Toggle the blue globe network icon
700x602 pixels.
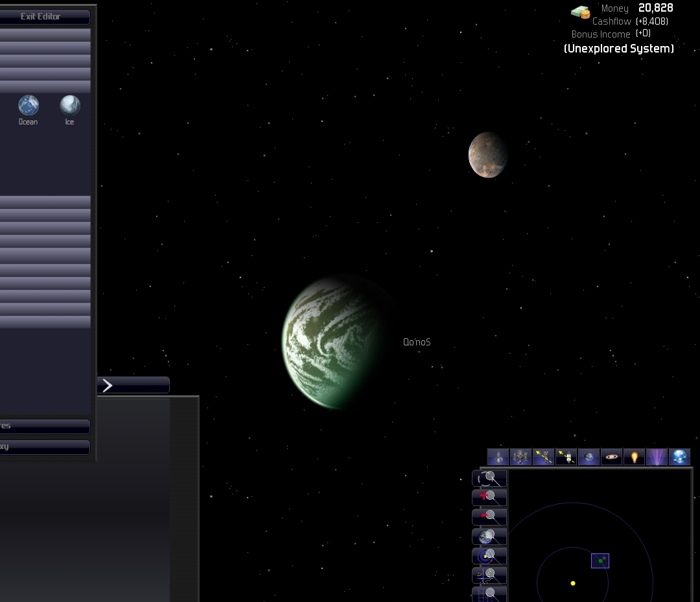click(x=679, y=457)
